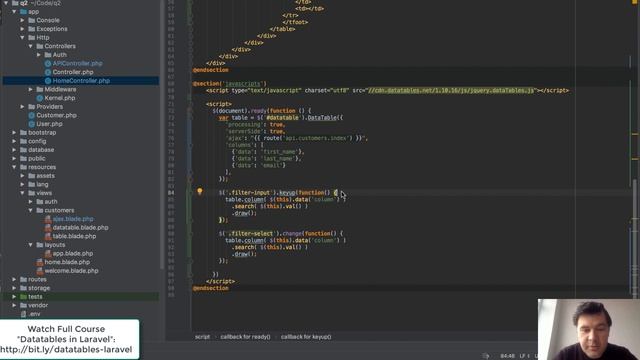Collapse the Http folder arrow
Viewport: 640px width, 360px height.
22,37
